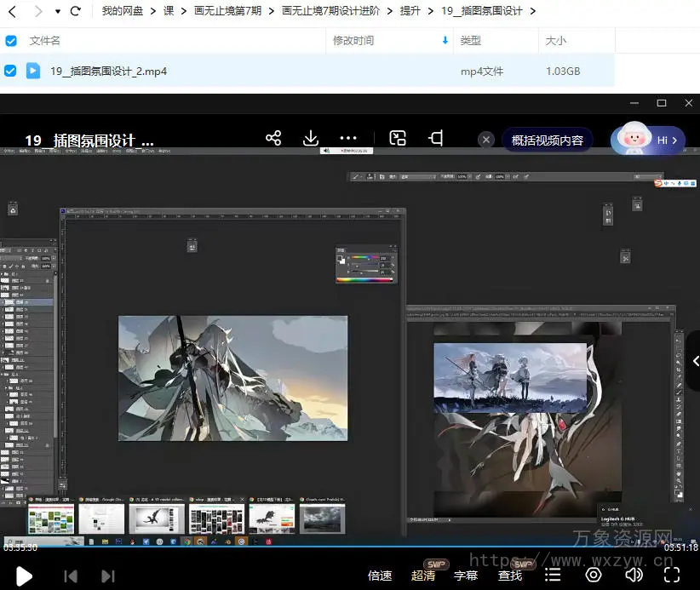Uncheck the 19_插图氛围设计_2.mp4 file checkbox
700x590 pixels.
10,71
